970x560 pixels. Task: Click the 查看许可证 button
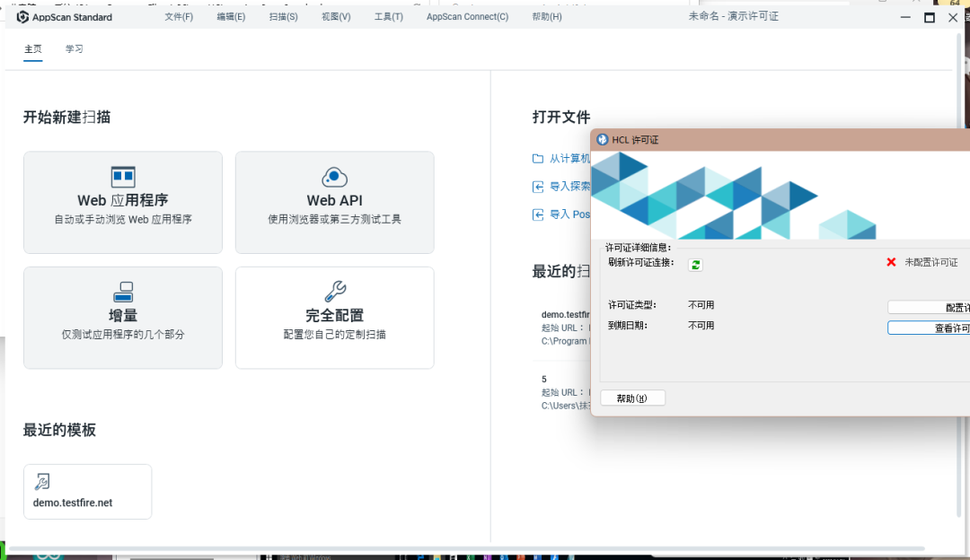[x=929, y=328]
